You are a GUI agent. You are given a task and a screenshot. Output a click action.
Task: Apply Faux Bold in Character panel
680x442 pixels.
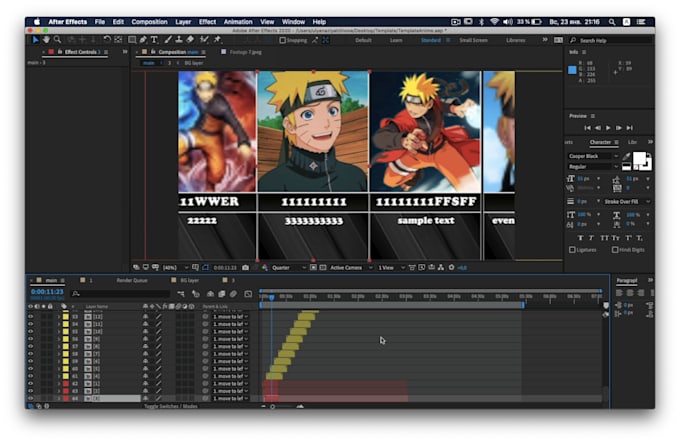pos(580,238)
